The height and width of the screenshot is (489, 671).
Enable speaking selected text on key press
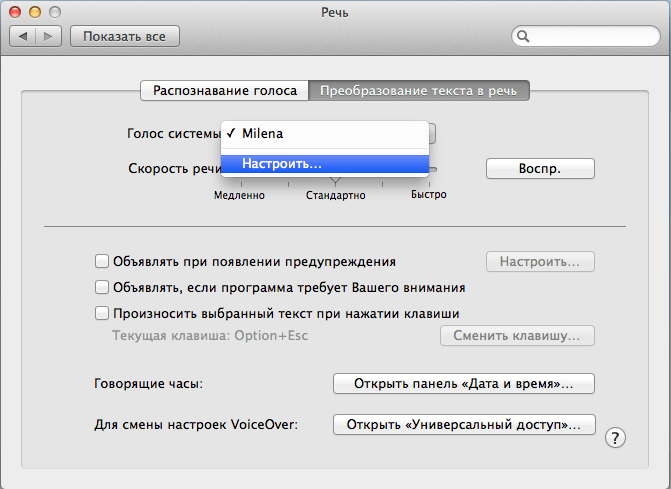(x=101, y=312)
